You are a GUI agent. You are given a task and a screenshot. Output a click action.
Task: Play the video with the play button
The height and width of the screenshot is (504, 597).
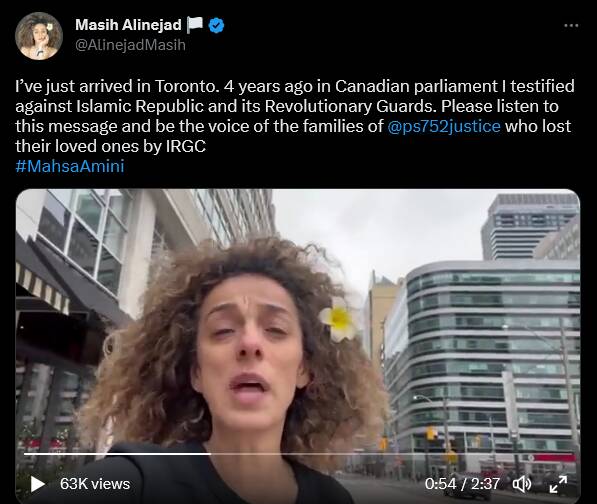(38, 484)
